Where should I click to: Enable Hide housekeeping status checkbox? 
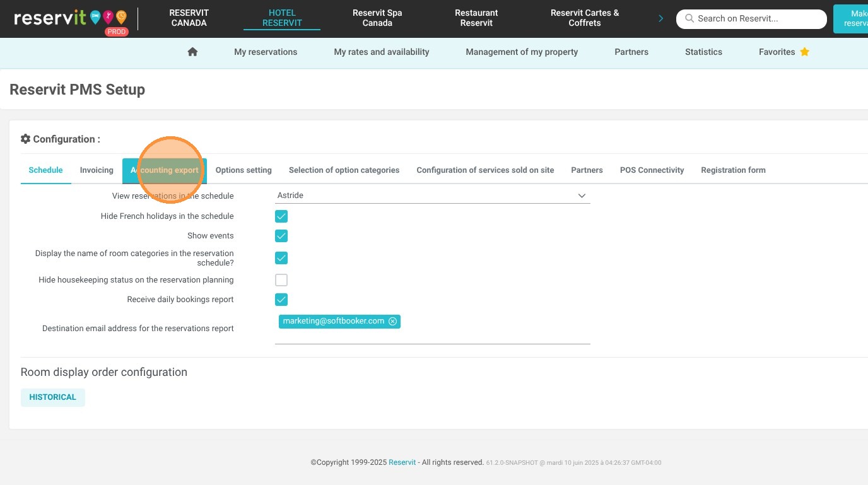(x=281, y=280)
